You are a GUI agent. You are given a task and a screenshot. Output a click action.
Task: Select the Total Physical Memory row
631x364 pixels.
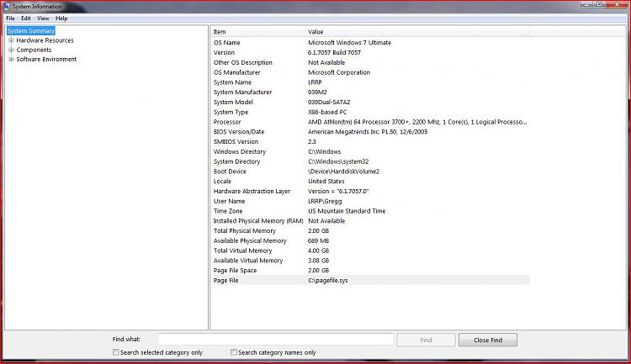pyautogui.click(x=370, y=231)
